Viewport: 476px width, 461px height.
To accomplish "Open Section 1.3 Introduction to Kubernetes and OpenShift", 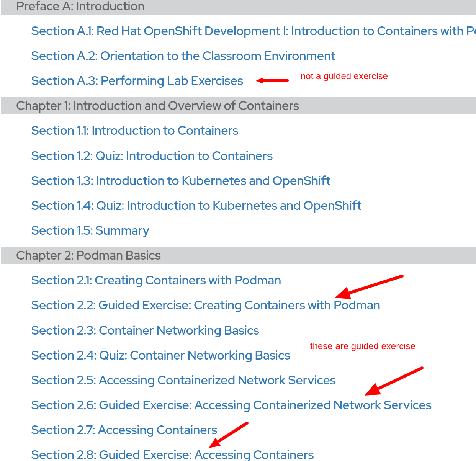I will tap(181, 181).
